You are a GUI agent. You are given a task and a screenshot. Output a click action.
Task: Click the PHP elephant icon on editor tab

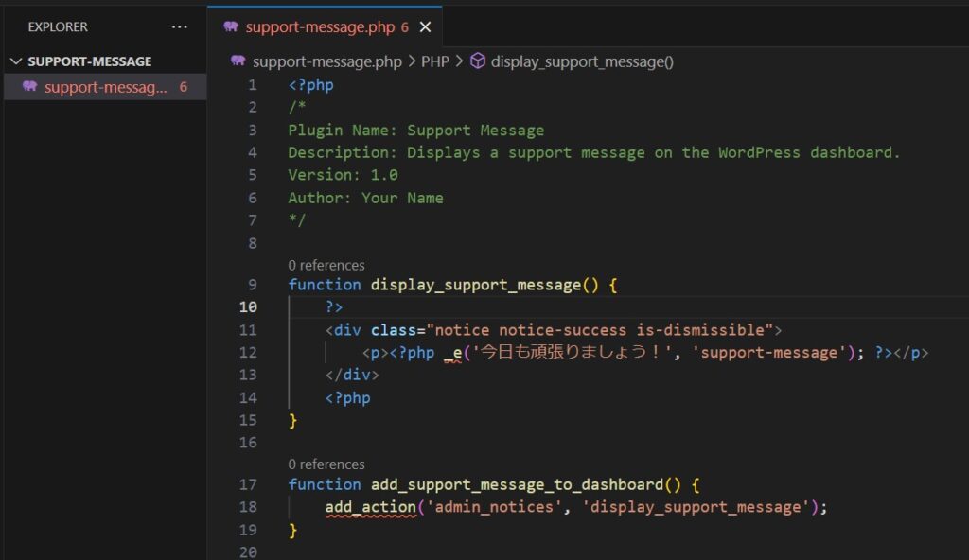point(231,27)
